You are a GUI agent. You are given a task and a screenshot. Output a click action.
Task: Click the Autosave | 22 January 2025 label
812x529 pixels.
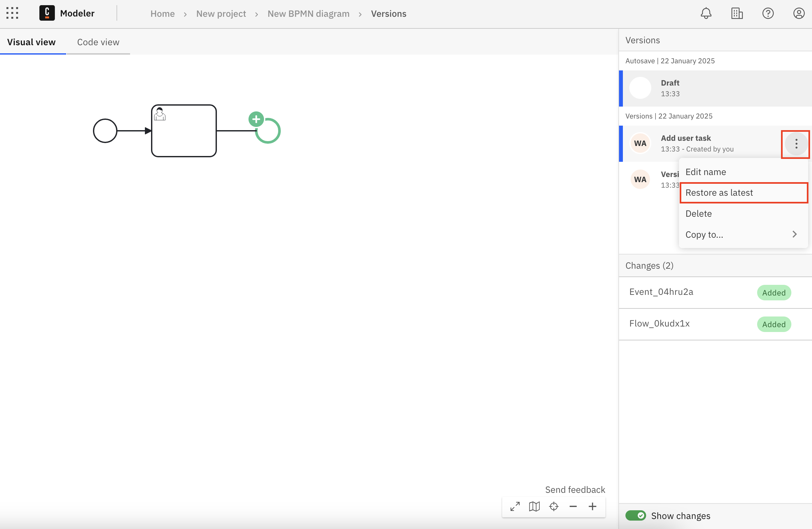[x=670, y=61]
